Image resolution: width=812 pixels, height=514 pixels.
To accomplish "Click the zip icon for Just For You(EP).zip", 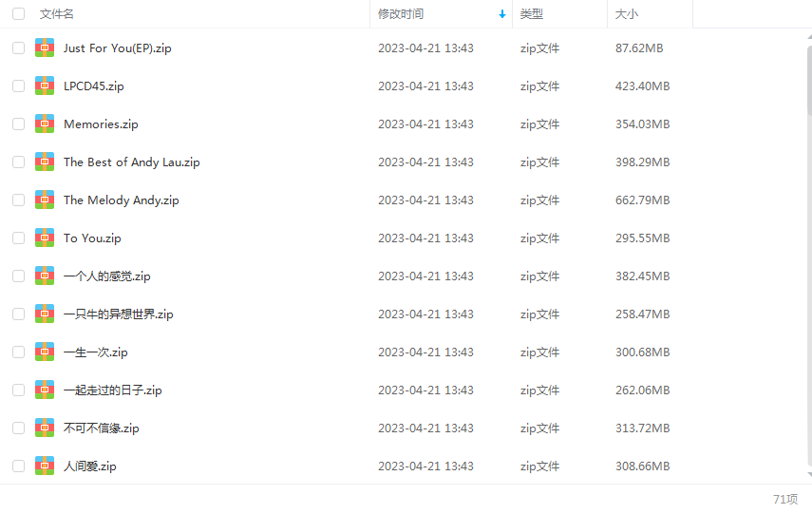I will (x=45, y=48).
